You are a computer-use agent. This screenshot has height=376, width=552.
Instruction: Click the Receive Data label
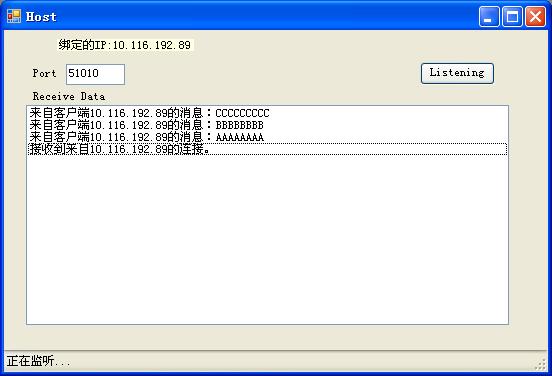coord(69,96)
